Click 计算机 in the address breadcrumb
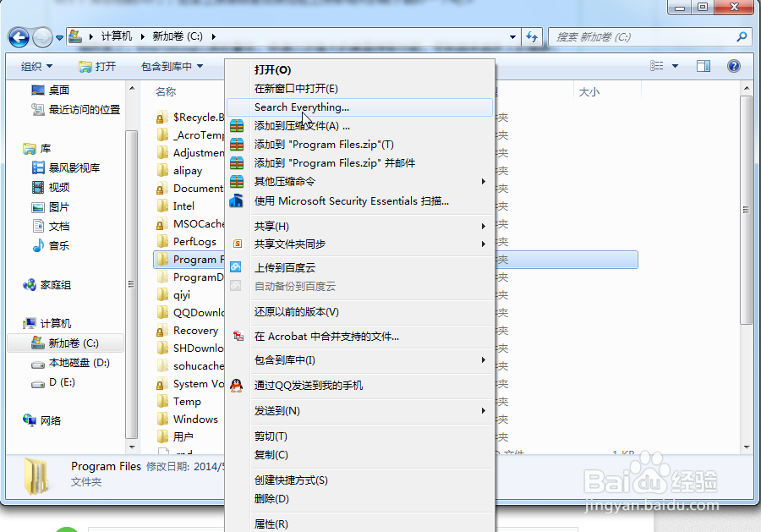Viewport: 761px width, 532px height. point(117,36)
